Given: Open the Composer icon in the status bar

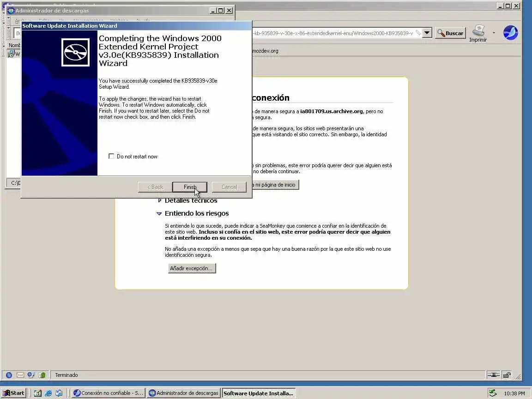Looking at the screenshot, I should (x=31, y=375).
